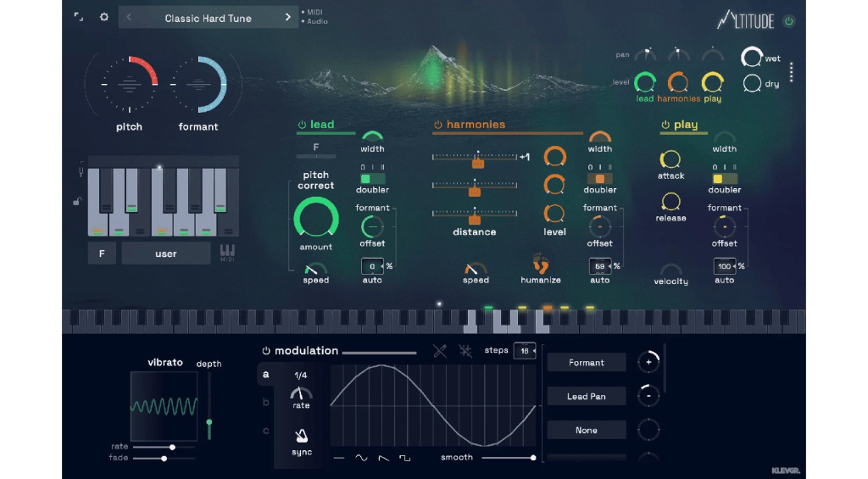Toggle the play doubler switch
Image resolution: width=868 pixels, height=479 pixels.
(724, 178)
